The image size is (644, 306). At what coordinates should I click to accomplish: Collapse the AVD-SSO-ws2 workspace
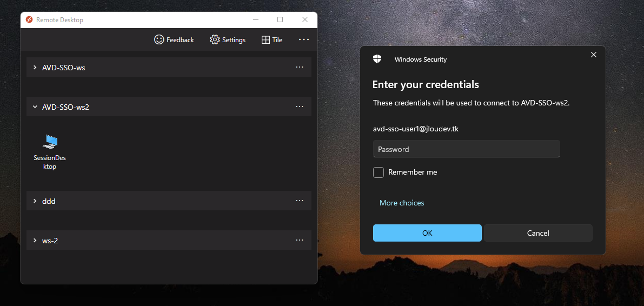tap(35, 107)
